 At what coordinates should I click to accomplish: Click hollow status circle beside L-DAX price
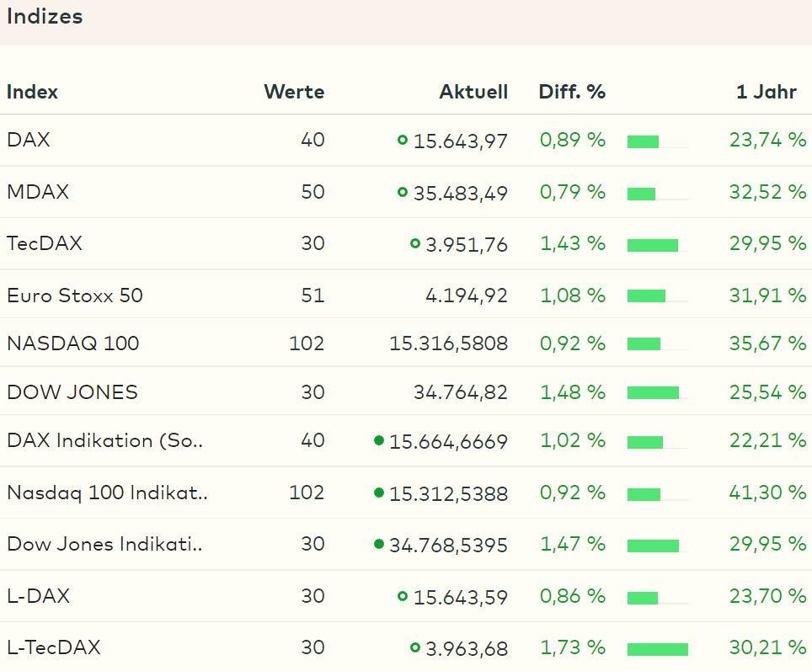[x=403, y=596]
